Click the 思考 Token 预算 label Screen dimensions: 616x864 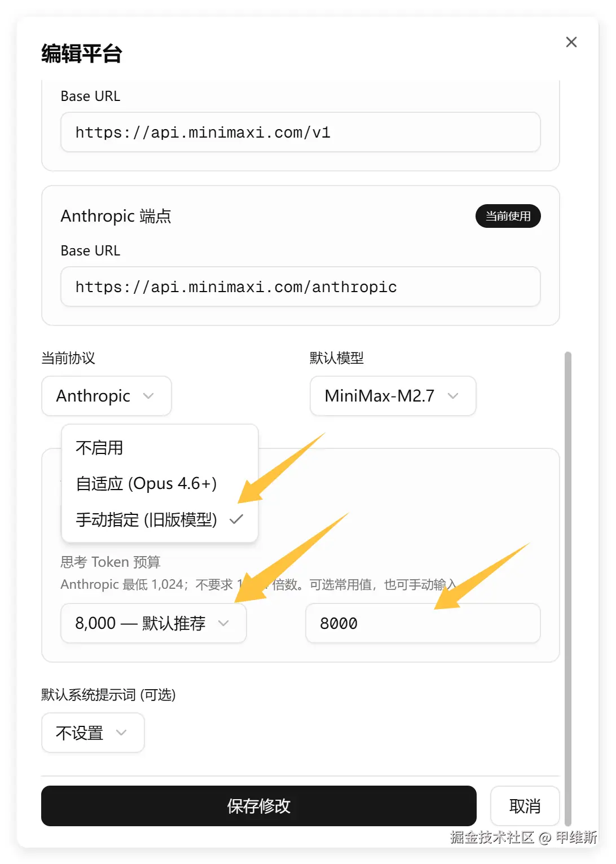(111, 562)
